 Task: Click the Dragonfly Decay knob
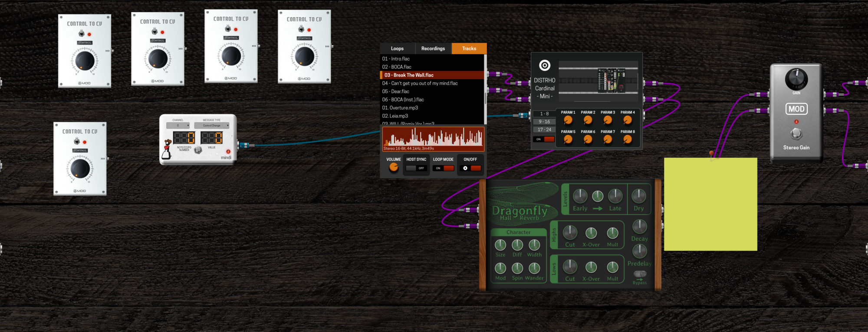(640, 227)
